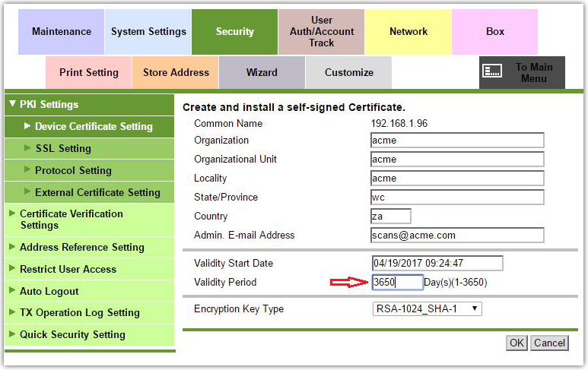Open the System Settings tab
The image size is (588, 370).
click(x=148, y=32)
